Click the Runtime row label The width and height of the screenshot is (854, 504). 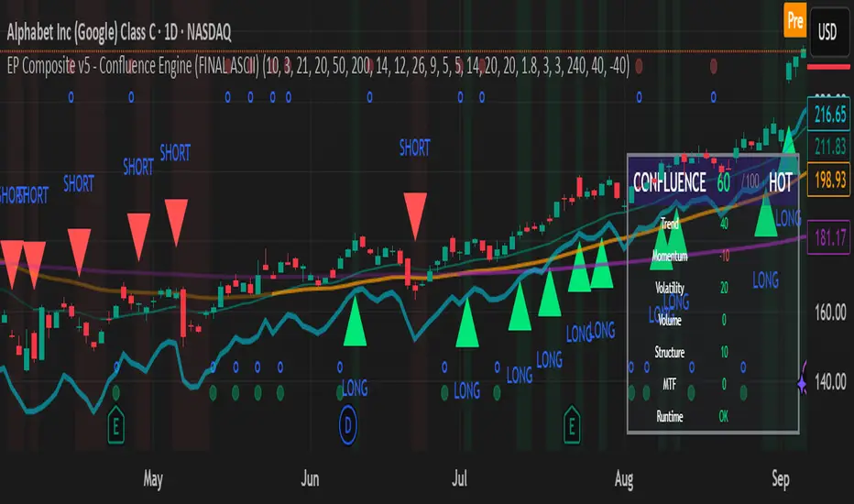click(670, 417)
